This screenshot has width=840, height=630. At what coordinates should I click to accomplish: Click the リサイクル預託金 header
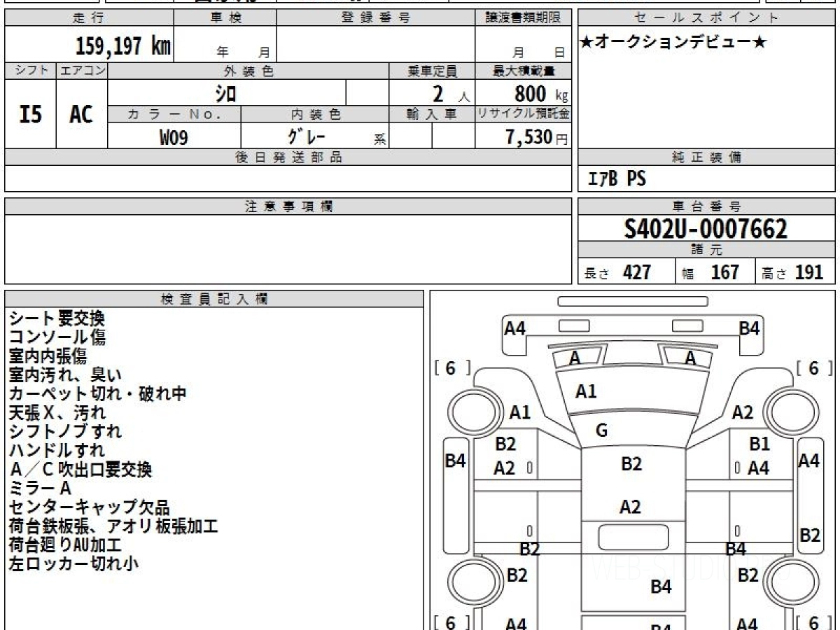[524, 114]
